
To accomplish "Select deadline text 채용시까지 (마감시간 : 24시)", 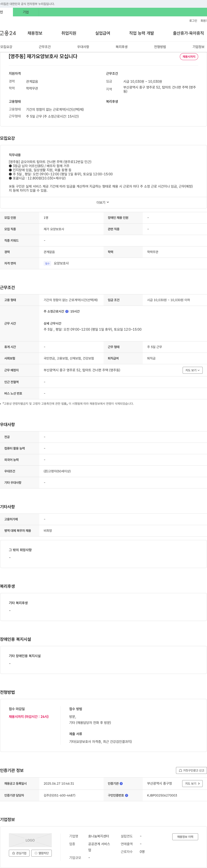I will pos(29,716).
